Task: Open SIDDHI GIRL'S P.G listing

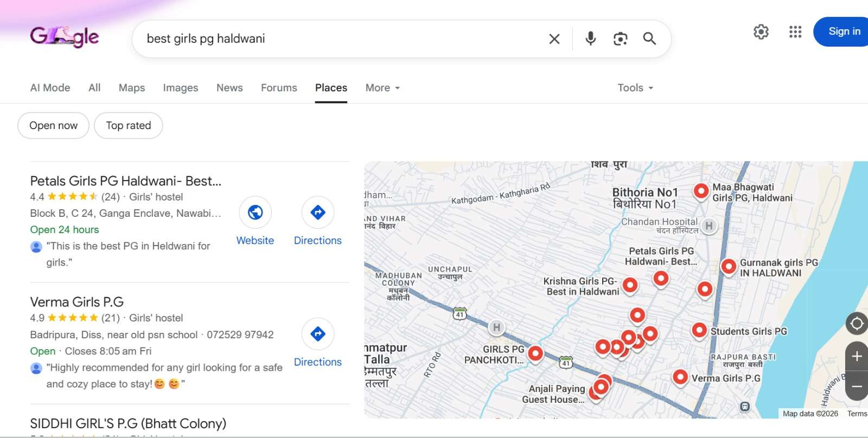Action: click(128, 423)
